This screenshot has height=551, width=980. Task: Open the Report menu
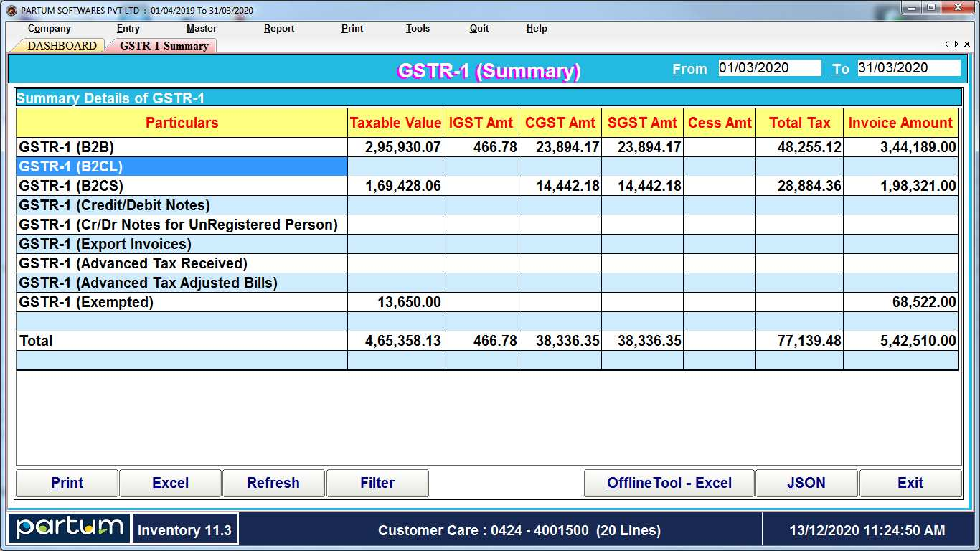click(278, 29)
